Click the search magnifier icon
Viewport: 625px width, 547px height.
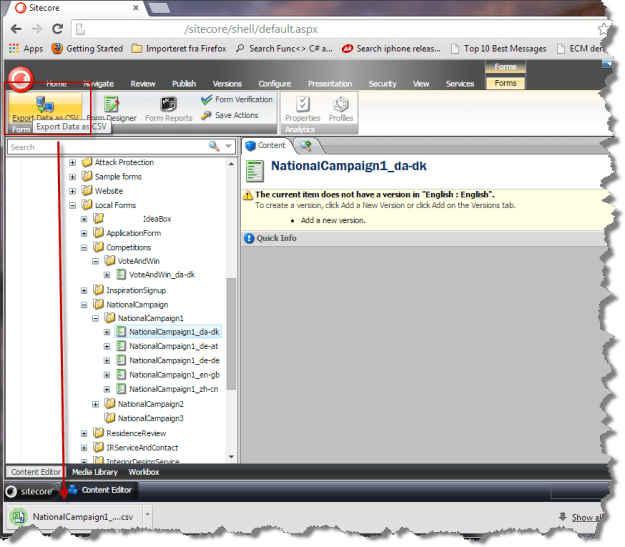pyautogui.click(x=214, y=146)
